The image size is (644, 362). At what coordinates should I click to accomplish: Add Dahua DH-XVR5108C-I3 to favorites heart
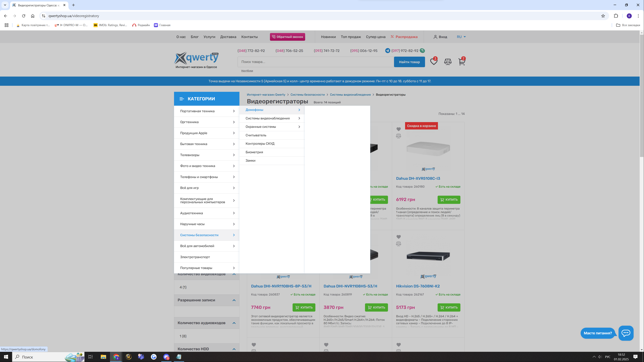click(x=399, y=129)
